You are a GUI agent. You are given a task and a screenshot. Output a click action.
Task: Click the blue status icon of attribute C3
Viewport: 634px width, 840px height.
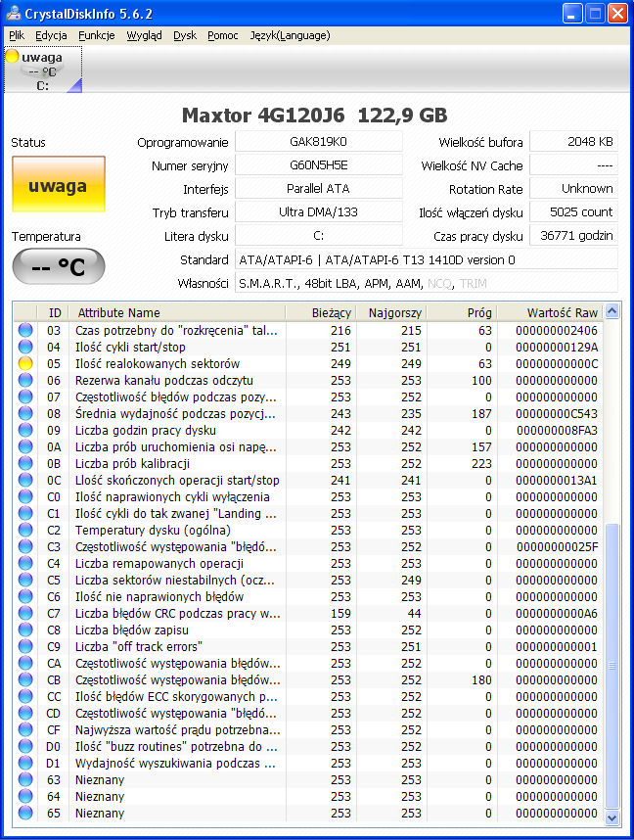[x=25, y=546]
